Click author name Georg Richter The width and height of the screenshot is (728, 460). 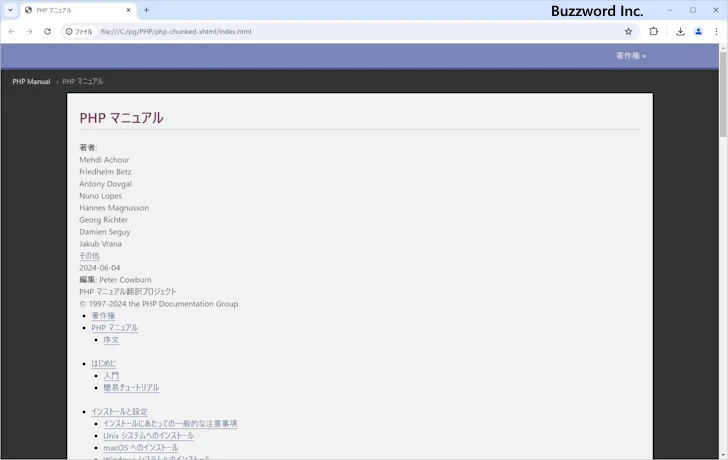pyautogui.click(x=104, y=220)
